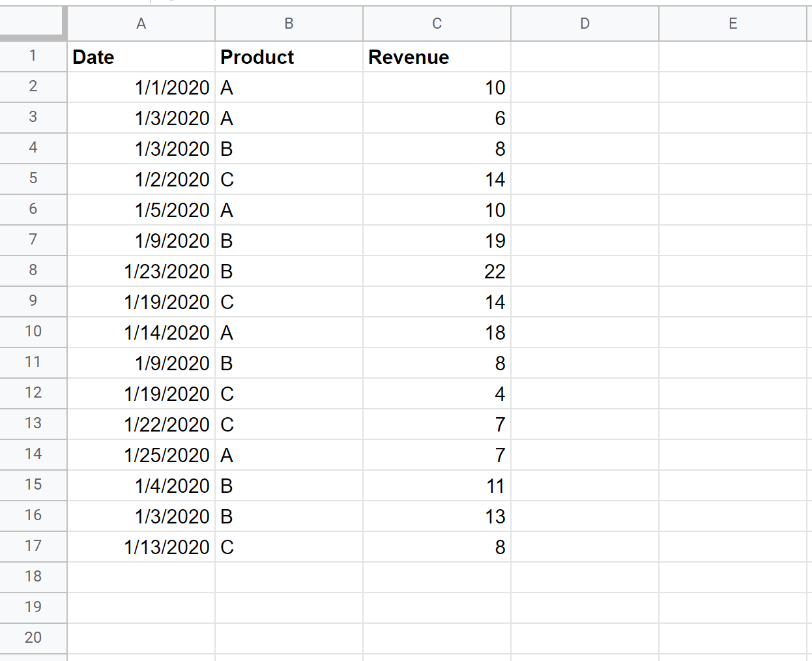
Task: Select Product cell B in row 16
Action: (x=289, y=516)
